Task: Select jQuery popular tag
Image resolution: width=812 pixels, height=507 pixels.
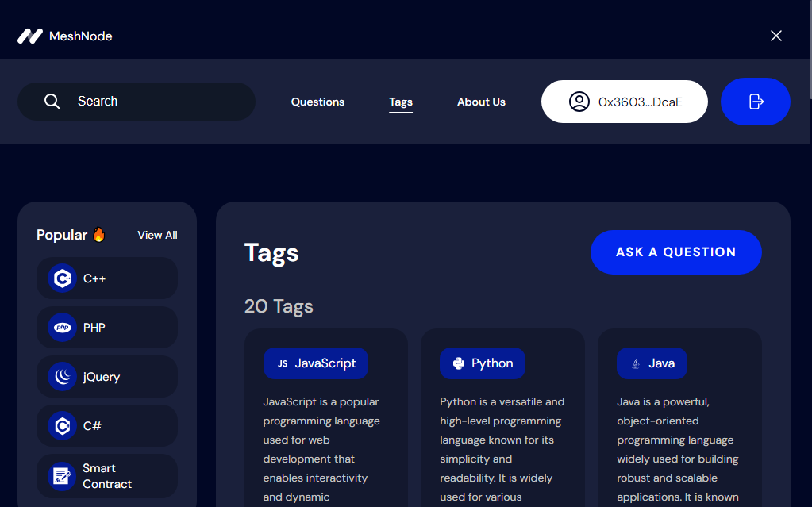Action: [107, 377]
